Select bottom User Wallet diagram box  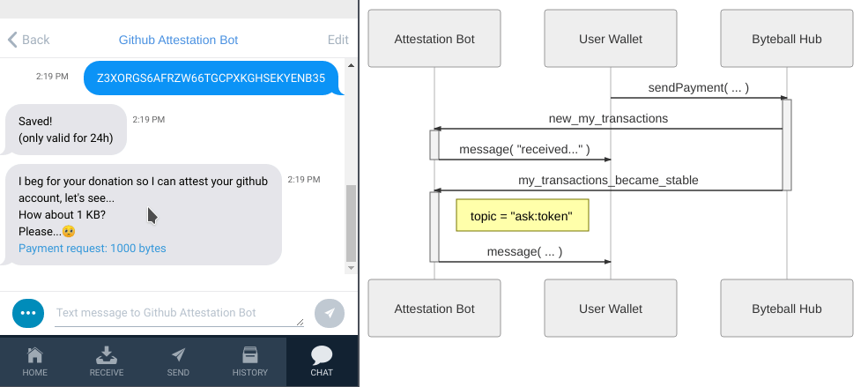click(611, 309)
